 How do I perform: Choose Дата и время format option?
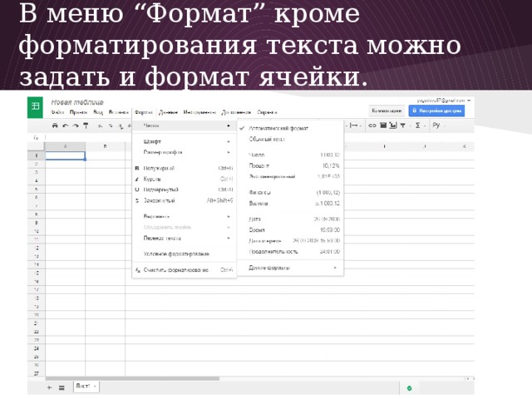click(x=290, y=240)
